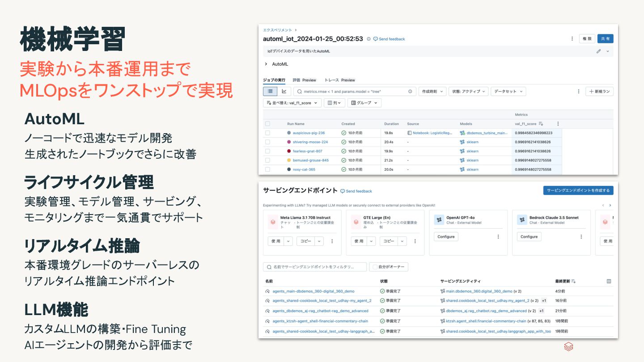Screen dimensions: 644x362
Task: Click endpoint icon beside agents_main-dbdemos_360-digital_360_demo
Action: pyautogui.click(x=267, y=291)
